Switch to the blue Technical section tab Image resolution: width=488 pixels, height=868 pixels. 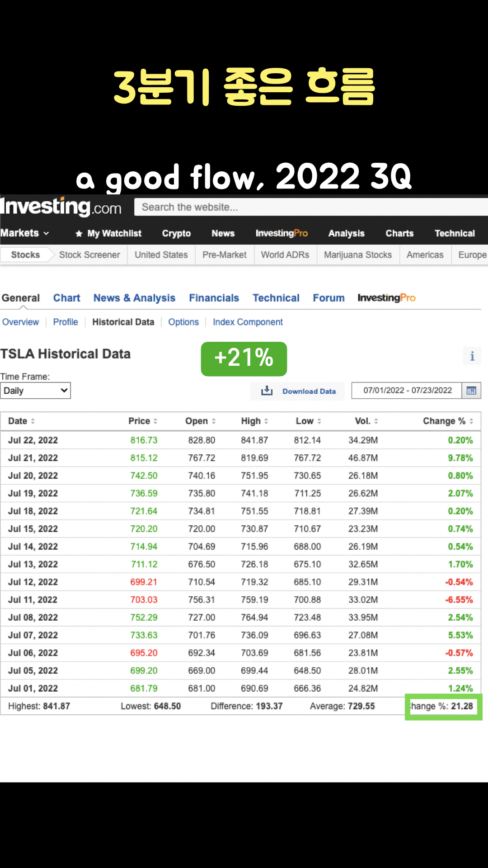pos(276,298)
